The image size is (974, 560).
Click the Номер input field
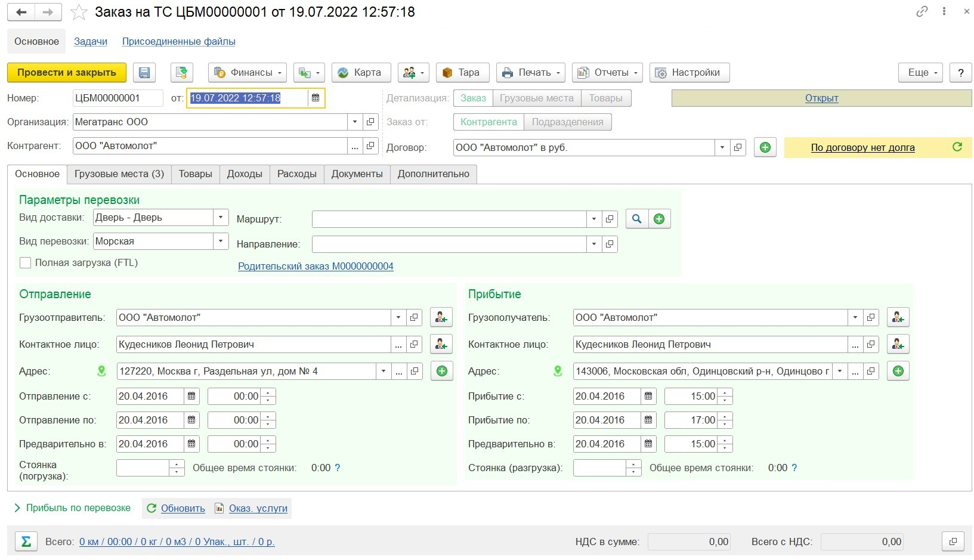(118, 98)
